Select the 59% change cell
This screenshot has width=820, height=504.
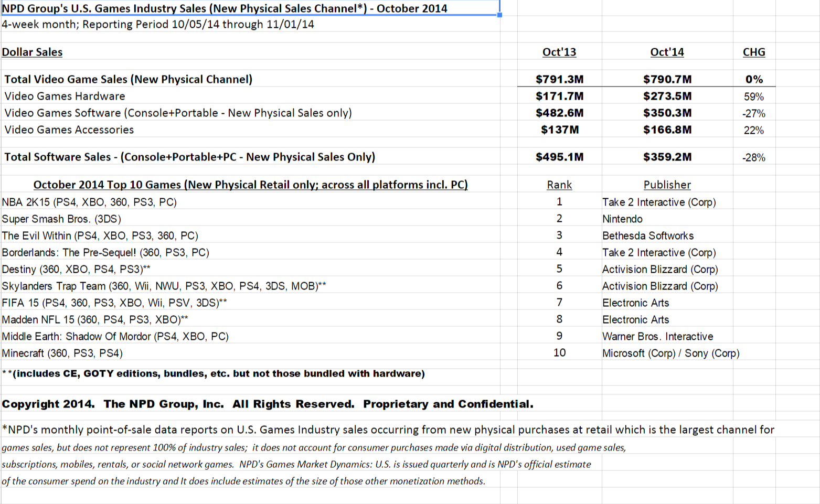pyautogui.click(x=754, y=96)
